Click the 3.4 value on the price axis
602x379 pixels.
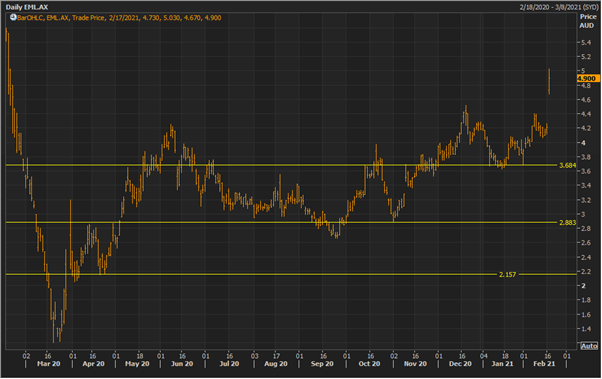pyautogui.click(x=586, y=186)
